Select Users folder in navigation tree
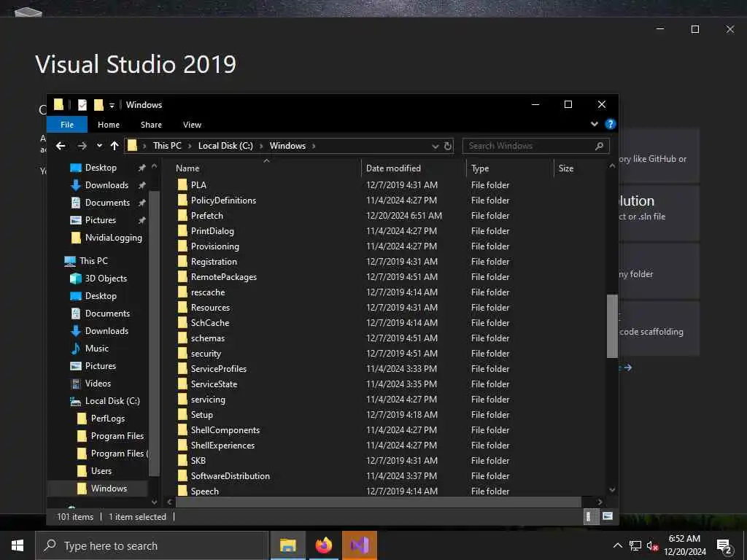The image size is (747, 560). (x=101, y=471)
